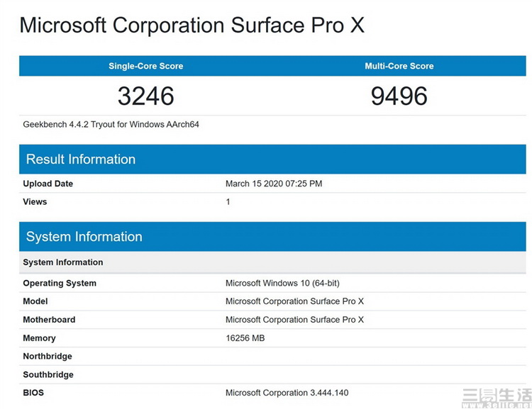This screenshot has height=409, width=532.
Task: Select the Memory value '16256 MB'
Action: pyautogui.click(x=245, y=338)
